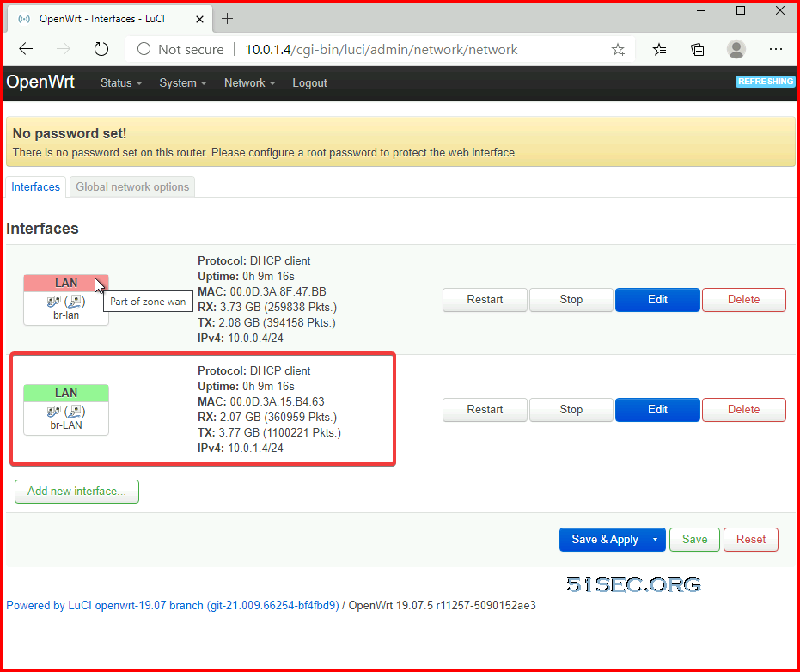The image size is (800, 672).
Task: Open the browser user profile
Action: tap(736, 49)
